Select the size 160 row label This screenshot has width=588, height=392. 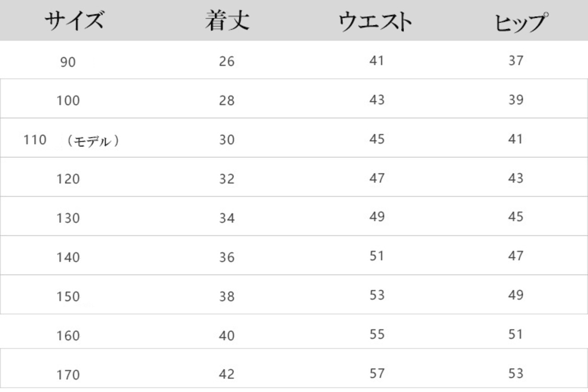pos(68,336)
